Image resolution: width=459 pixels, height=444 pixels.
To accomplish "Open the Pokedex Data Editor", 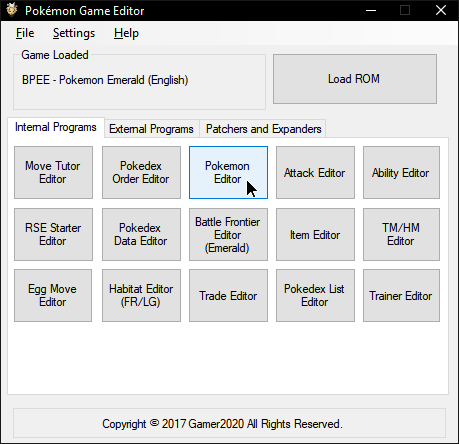I will pos(141,234).
